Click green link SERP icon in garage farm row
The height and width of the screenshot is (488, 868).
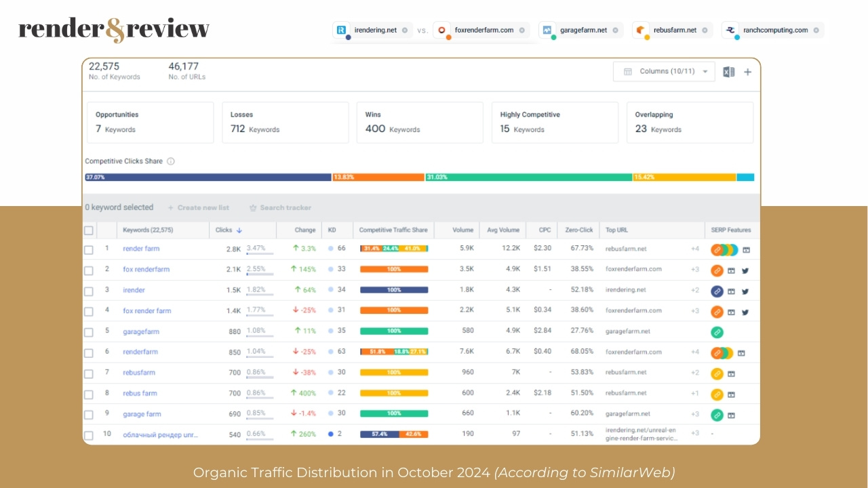(717, 415)
